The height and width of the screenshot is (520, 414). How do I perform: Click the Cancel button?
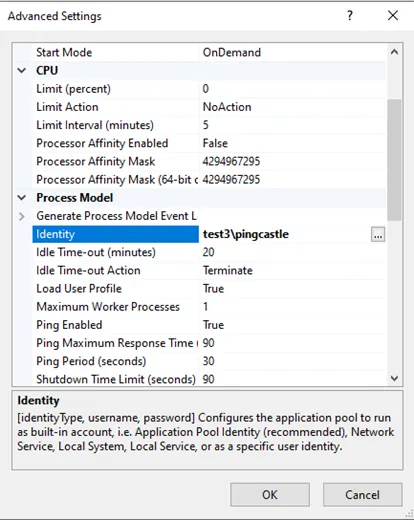point(362,495)
